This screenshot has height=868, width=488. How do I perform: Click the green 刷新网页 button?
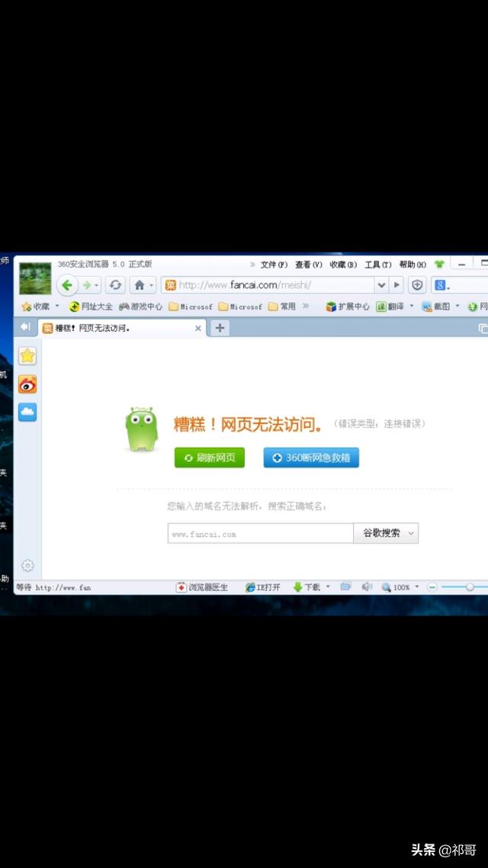click(209, 458)
